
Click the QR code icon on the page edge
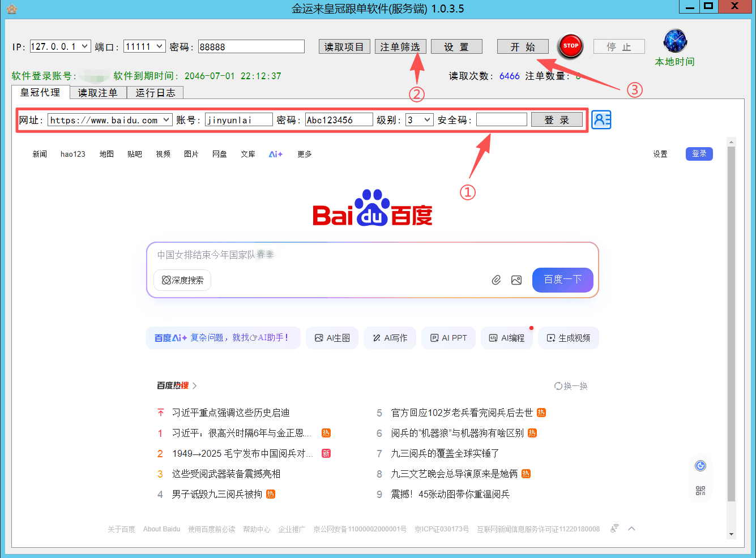click(x=701, y=491)
